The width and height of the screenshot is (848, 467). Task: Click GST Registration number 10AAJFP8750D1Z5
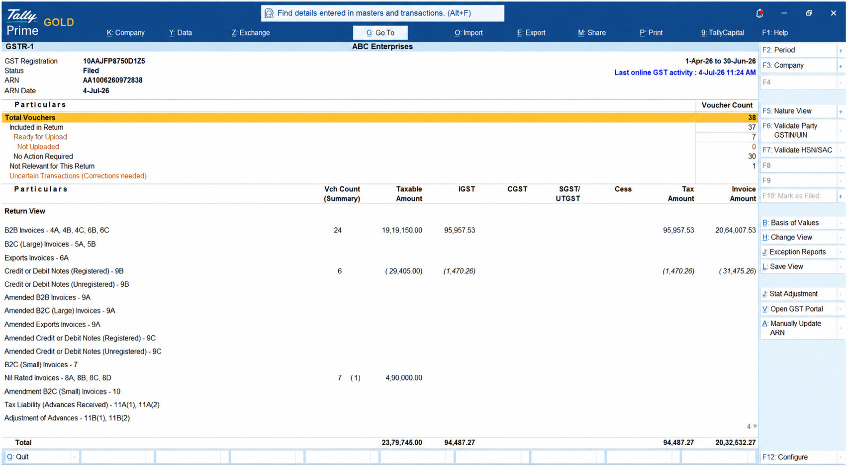(114, 61)
